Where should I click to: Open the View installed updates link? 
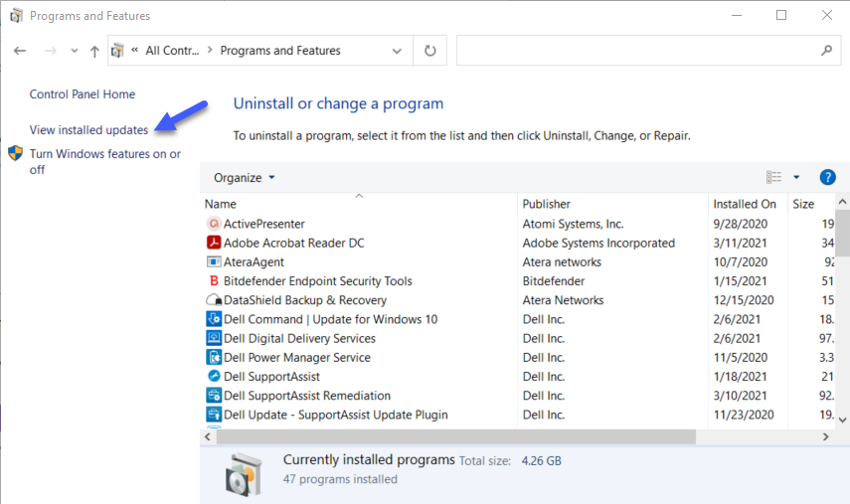(x=88, y=130)
